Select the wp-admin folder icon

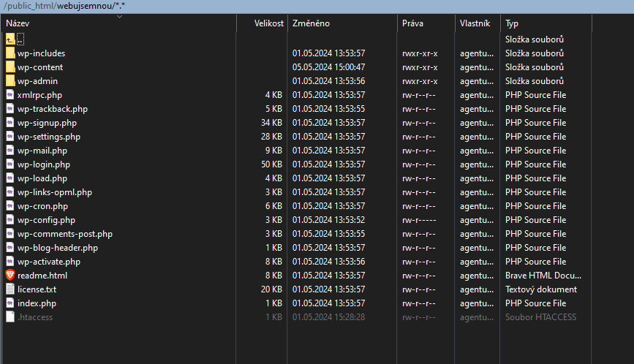[10, 81]
